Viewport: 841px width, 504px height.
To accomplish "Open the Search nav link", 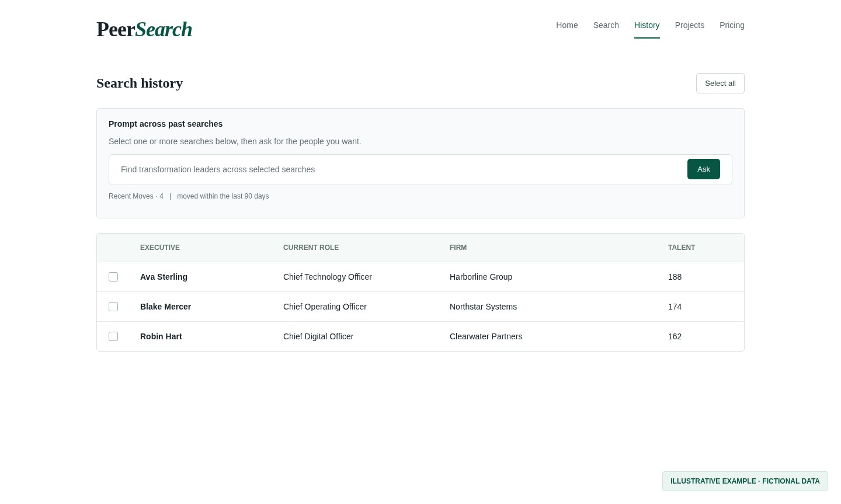I will (606, 25).
